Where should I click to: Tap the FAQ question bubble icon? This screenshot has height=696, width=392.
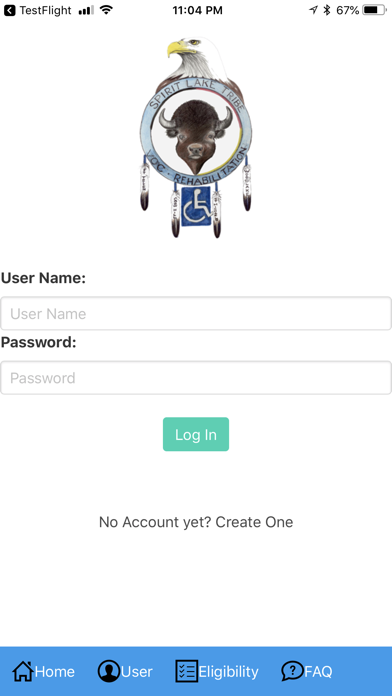click(x=292, y=671)
